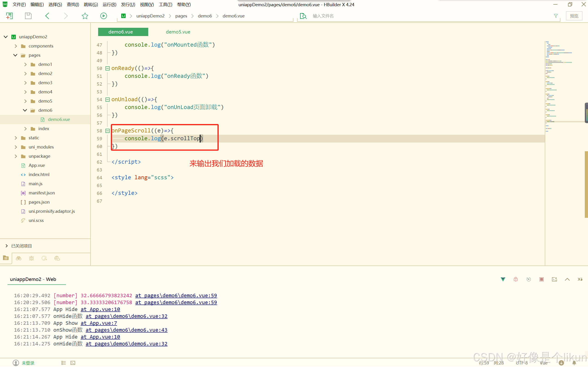588x367 pixels.
Task: Click the debug bug icon in console toolbar
Action: click(x=516, y=279)
